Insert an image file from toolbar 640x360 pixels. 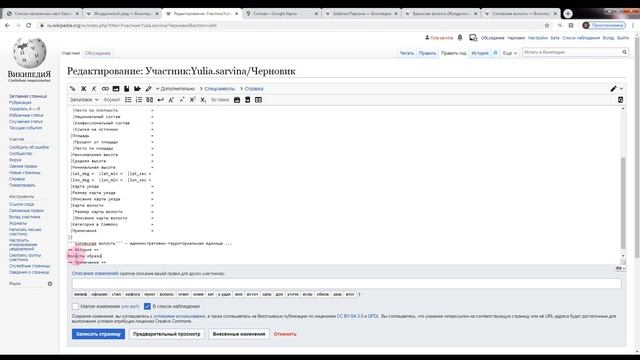[116, 89]
